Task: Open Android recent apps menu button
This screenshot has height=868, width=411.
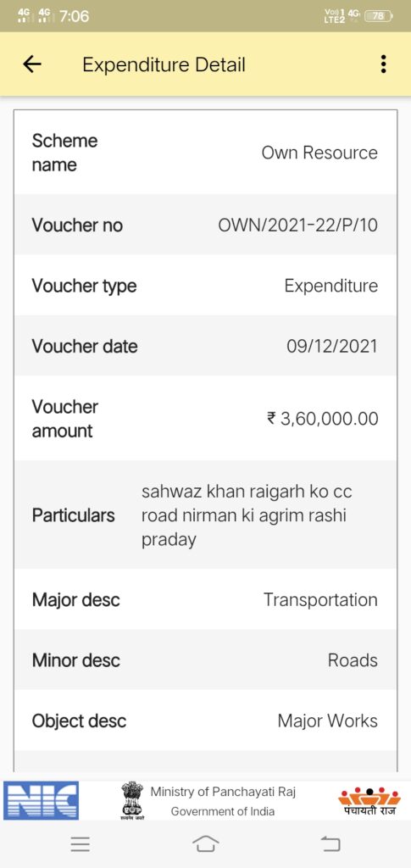Action: [x=81, y=843]
